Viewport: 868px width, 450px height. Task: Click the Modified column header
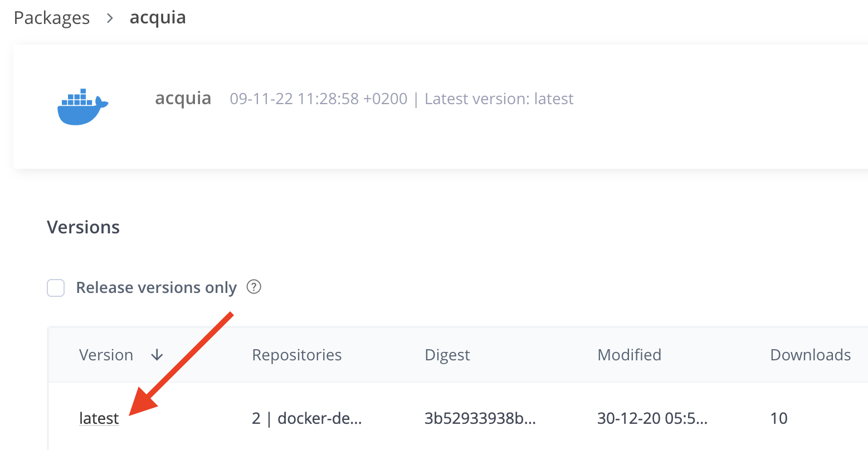(629, 355)
